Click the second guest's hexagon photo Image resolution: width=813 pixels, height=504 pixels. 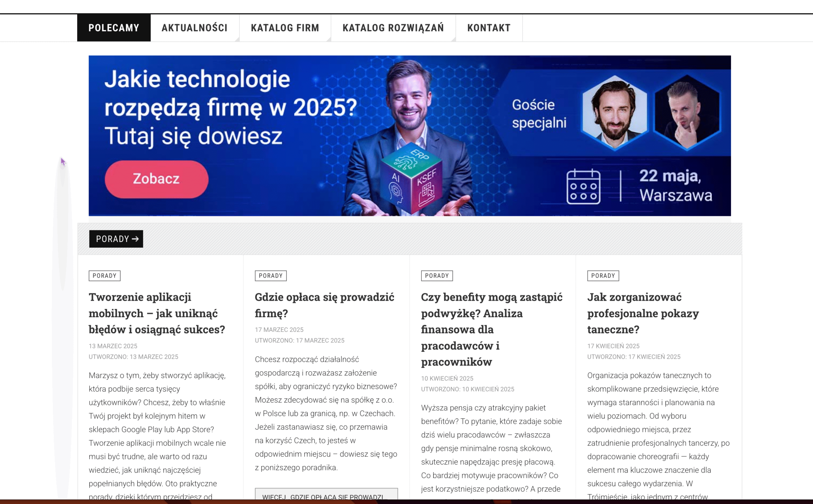(687, 112)
